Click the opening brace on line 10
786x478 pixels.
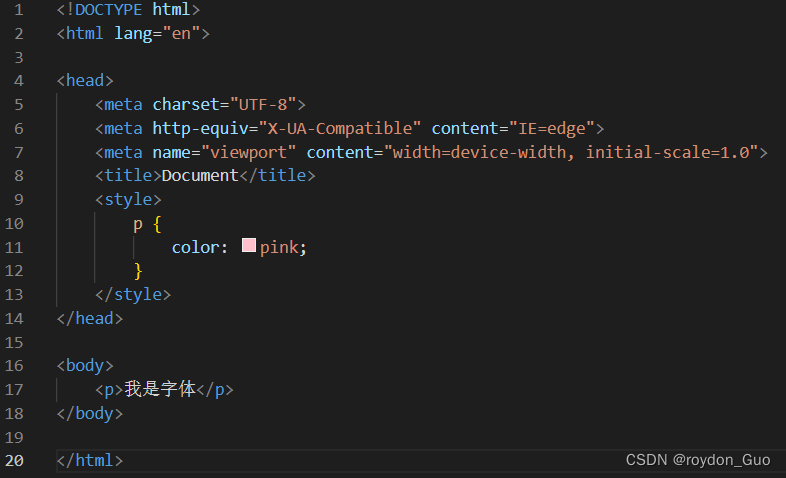pyautogui.click(x=157, y=224)
